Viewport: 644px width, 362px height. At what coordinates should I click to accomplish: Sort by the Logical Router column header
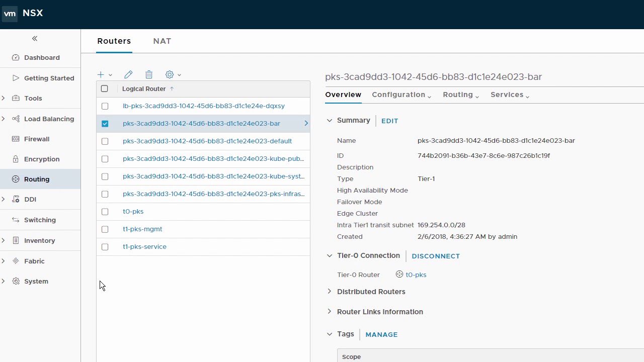144,88
